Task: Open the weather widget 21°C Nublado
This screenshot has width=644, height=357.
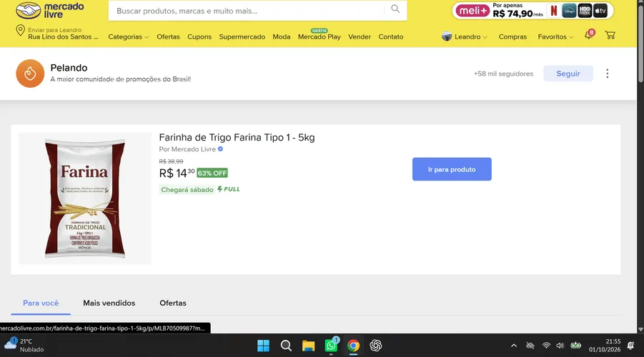Action: (24, 345)
